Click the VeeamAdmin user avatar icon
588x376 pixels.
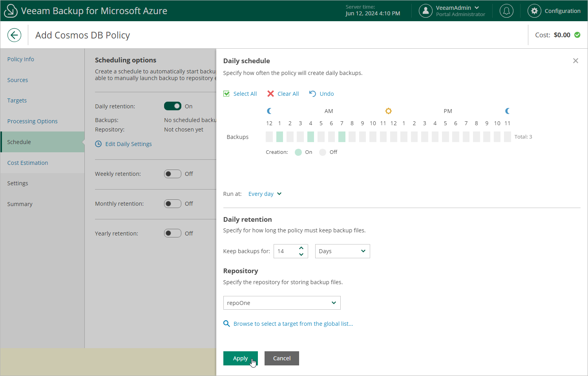point(425,11)
